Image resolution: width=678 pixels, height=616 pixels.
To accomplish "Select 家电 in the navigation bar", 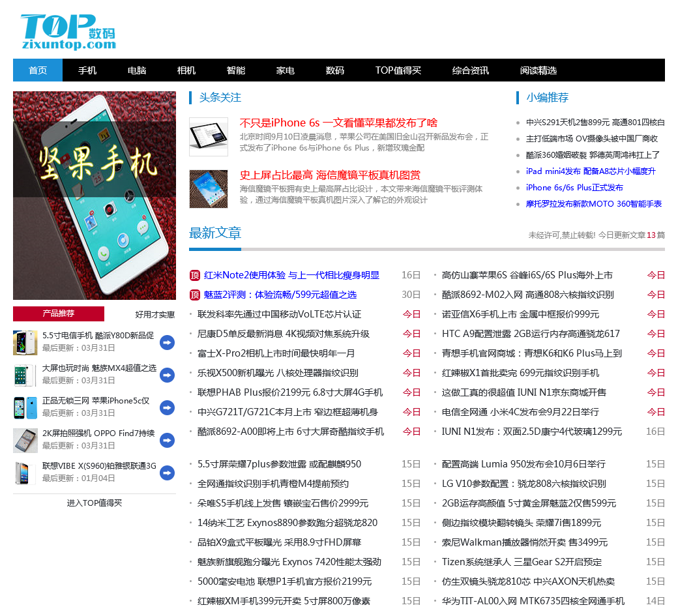I will pyautogui.click(x=286, y=70).
